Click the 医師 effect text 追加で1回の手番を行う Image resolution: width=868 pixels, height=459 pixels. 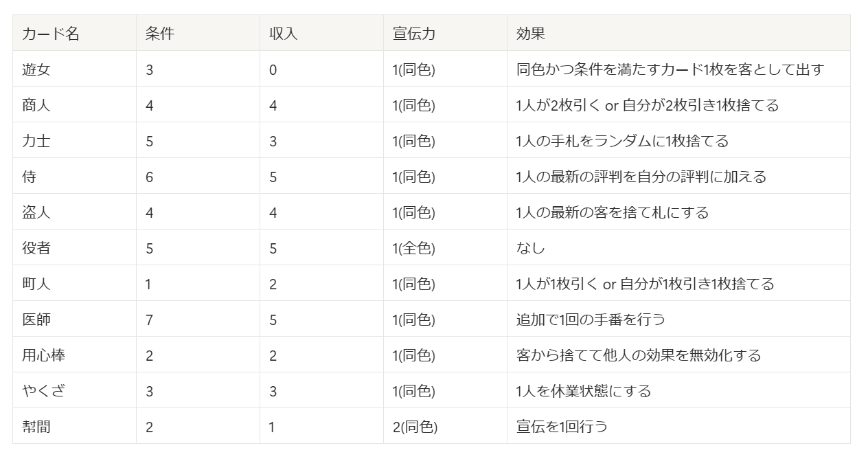pos(591,320)
